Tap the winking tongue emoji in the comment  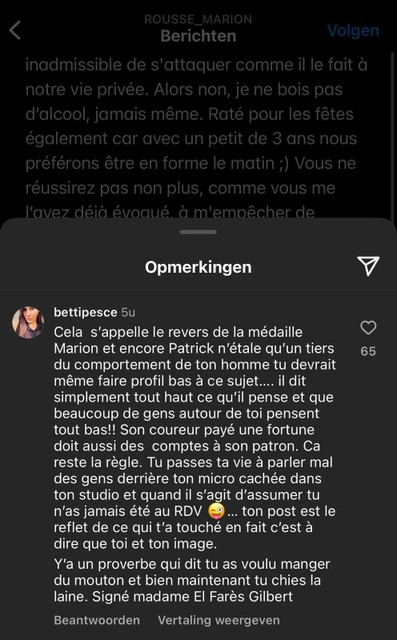tap(216, 511)
